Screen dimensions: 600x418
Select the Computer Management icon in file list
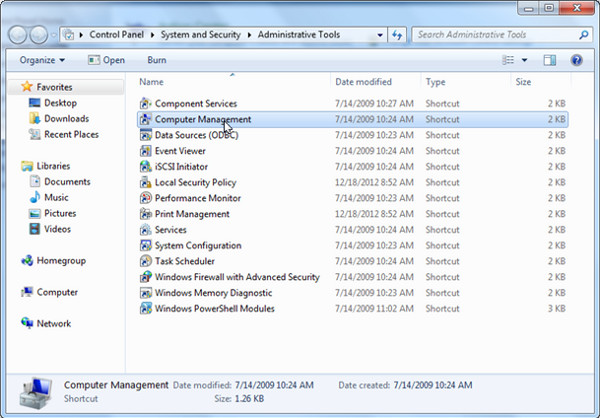pos(145,119)
